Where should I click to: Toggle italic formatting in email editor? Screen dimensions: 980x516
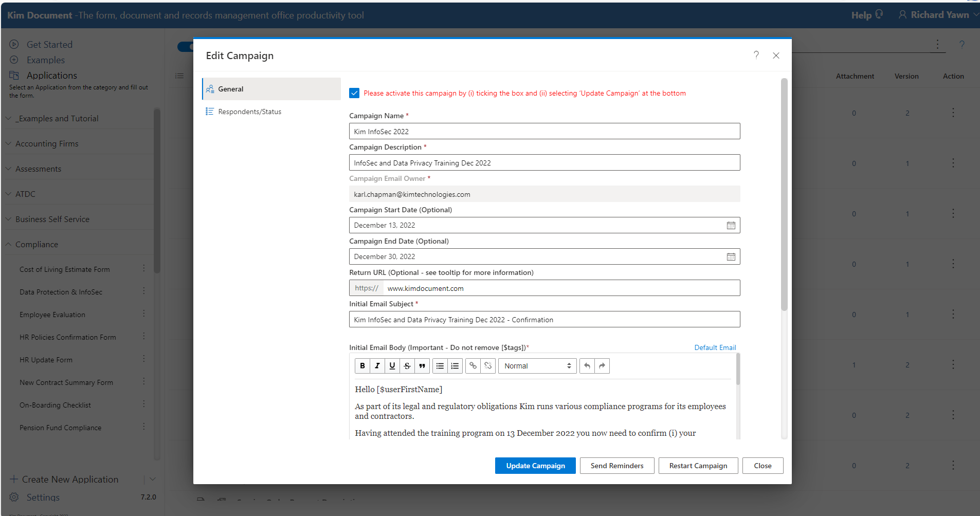click(377, 366)
